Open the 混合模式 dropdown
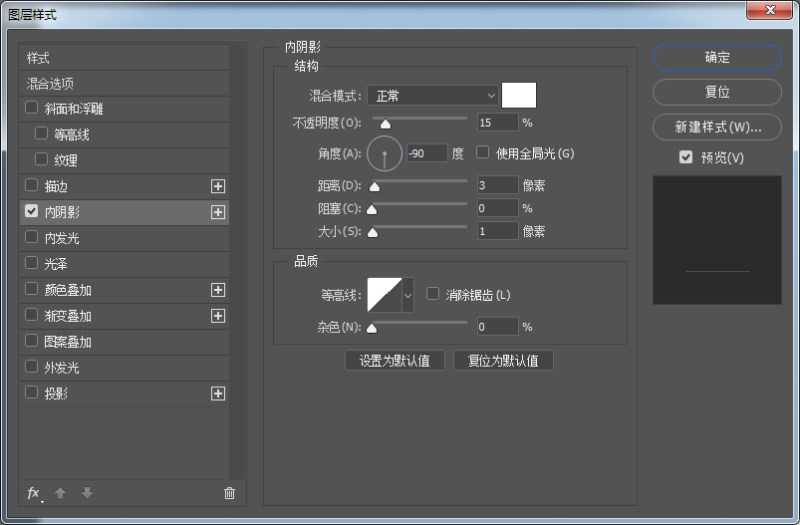The height and width of the screenshot is (525, 800). click(433, 96)
